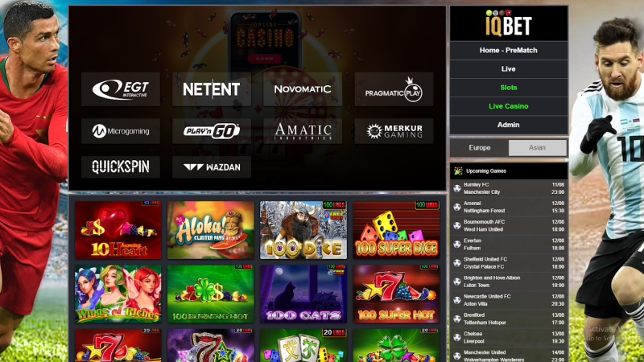Click soccer ball icon beside Everton match

click(x=456, y=245)
